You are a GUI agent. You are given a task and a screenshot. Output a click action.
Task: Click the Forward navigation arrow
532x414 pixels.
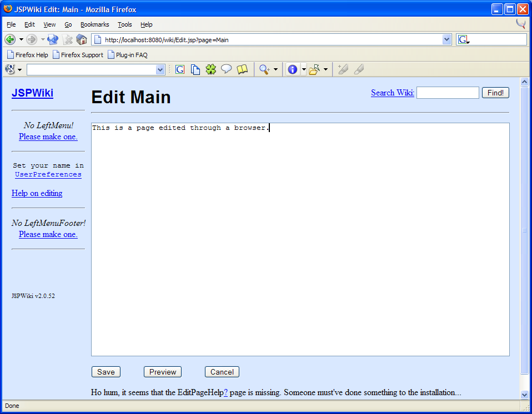point(32,39)
